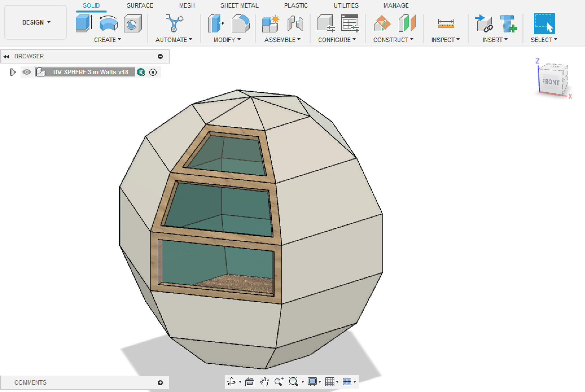Minimize BROWSER panel using the minus button
585x392 pixels.
point(160,56)
